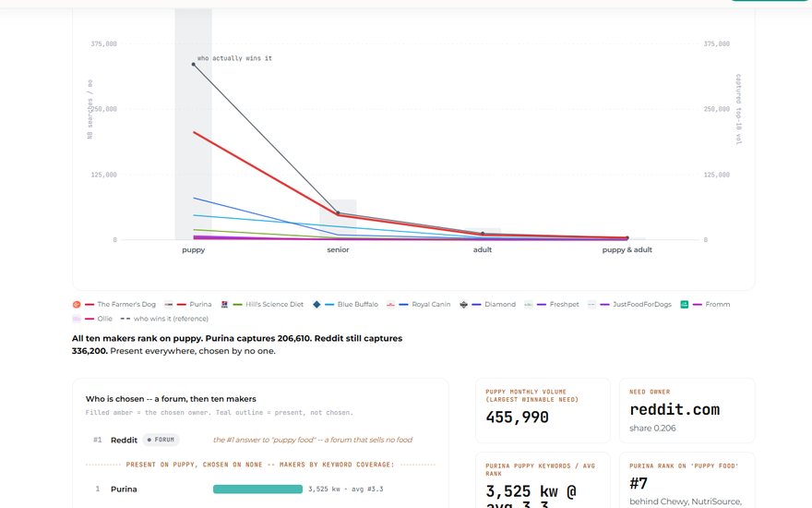Click the Blue Buffalo diamond logo
Screen dimensions: 812x508
[316, 304]
